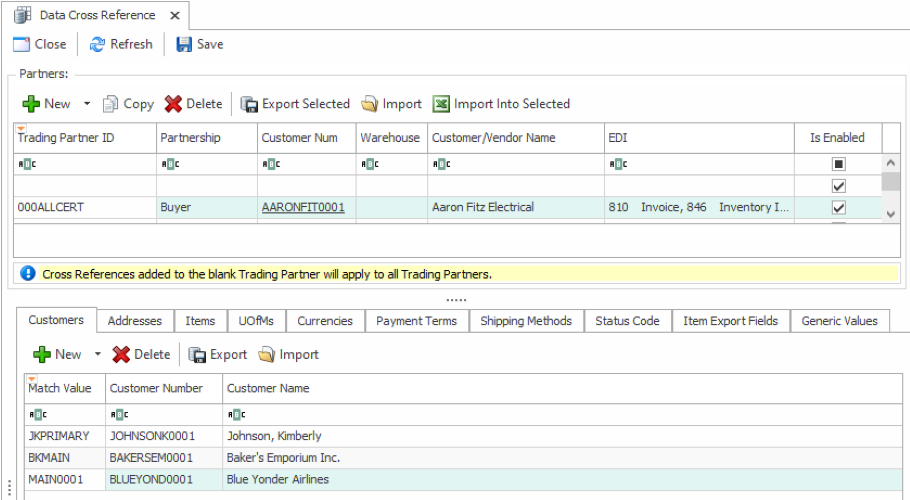The height and width of the screenshot is (500, 910).
Task: Toggle Is Enabled filter checkbox
Action: (x=839, y=164)
